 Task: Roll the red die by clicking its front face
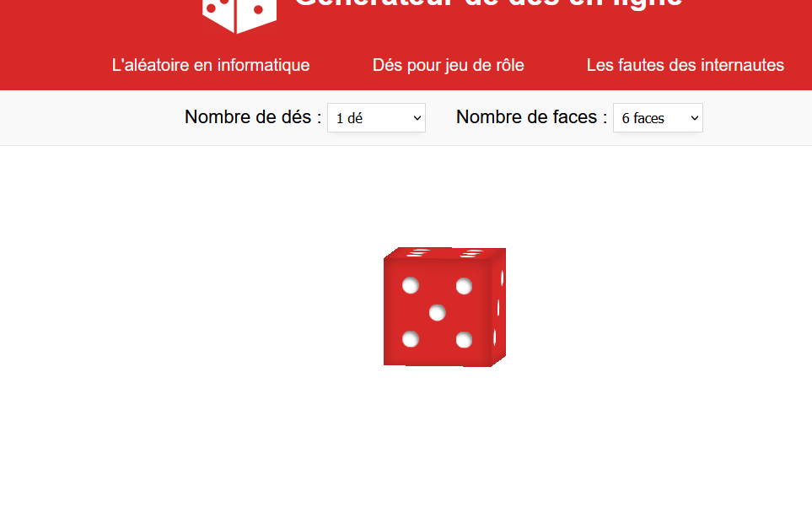coord(437,312)
